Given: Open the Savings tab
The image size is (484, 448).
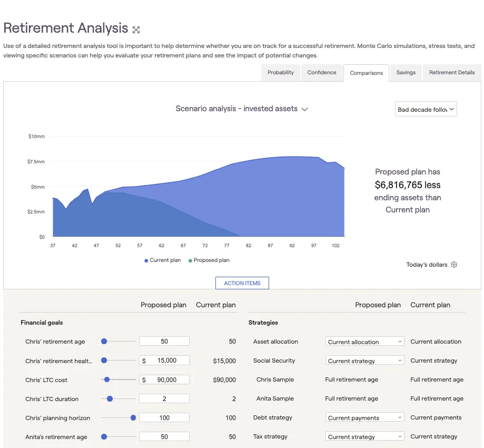Looking at the screenshot, I should click(x=406, y=73).
